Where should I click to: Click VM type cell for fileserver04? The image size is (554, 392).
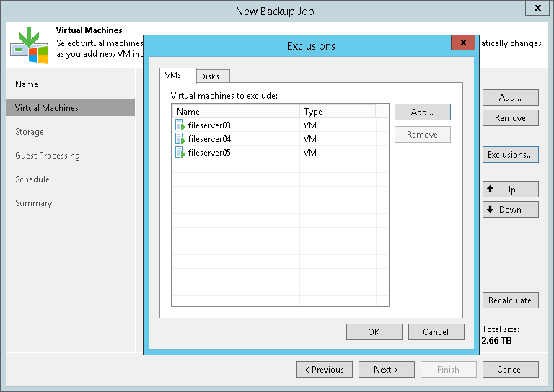point(310,139)
